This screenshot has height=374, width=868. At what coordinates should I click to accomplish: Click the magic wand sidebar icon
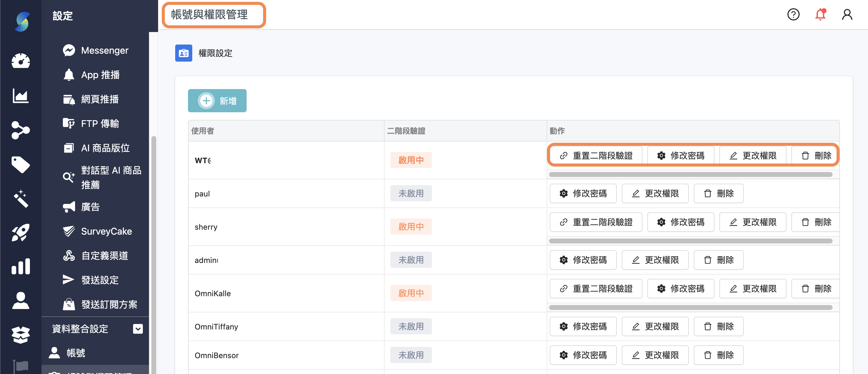[20, 199]
